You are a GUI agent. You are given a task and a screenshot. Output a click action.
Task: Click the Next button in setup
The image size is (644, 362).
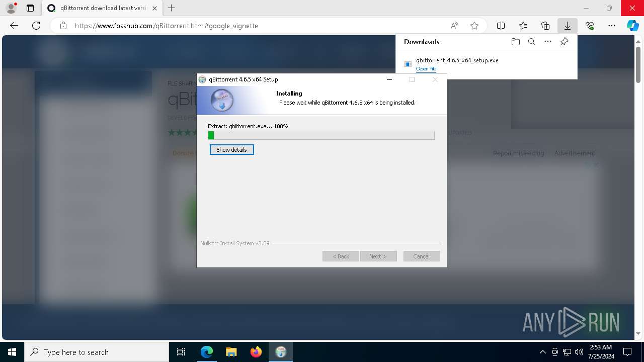378,256
